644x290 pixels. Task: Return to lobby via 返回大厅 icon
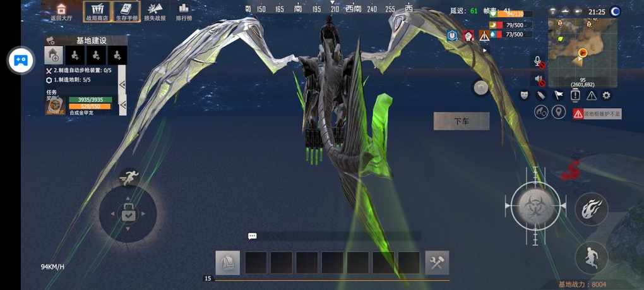coord(61,12)
